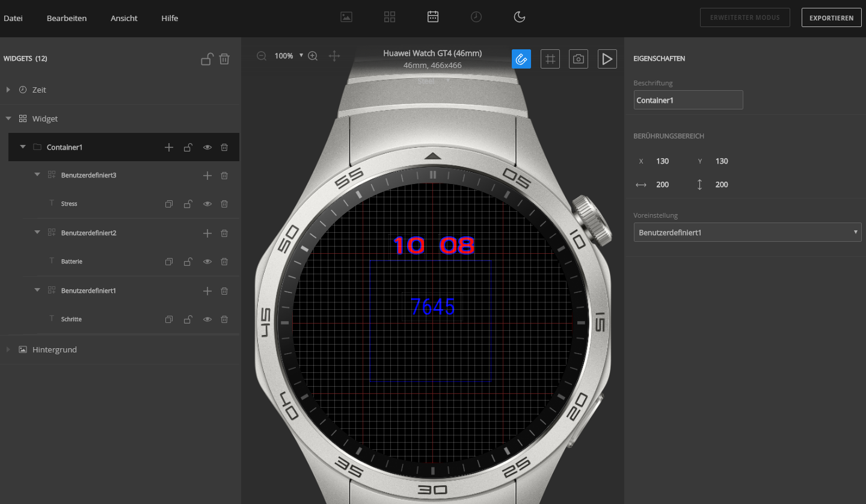Viewport: 866px width, 504px height.
Task: Lock the Batterie layer
Action: coord(188,262)
